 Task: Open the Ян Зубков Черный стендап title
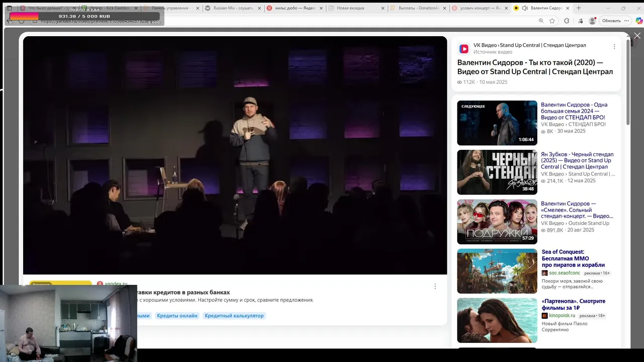[x=577, y=160]
